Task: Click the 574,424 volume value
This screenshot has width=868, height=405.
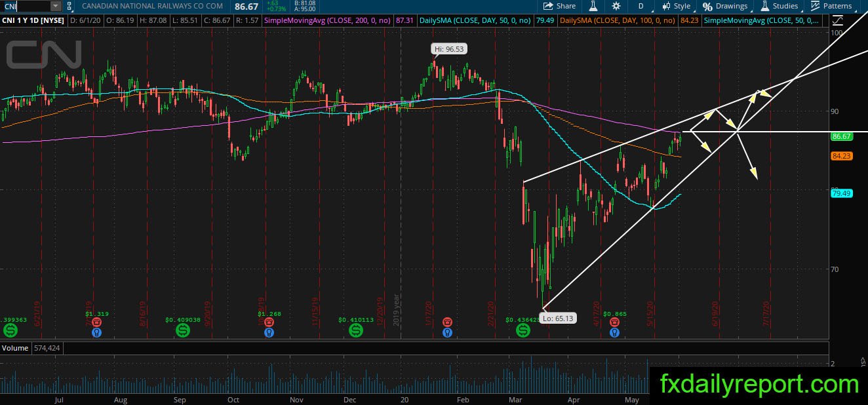Action: (x=46, y=348)
